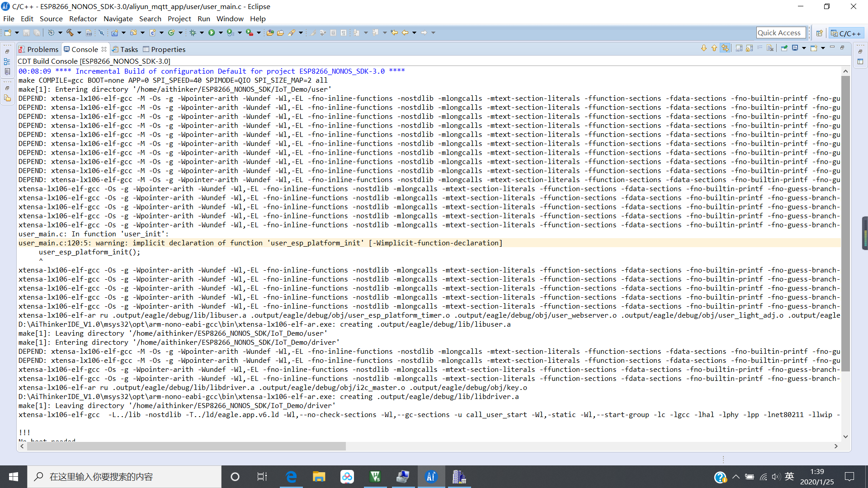Click the Clear Console icon
This screenshot has width=868, height=488.
pos(770,48)
